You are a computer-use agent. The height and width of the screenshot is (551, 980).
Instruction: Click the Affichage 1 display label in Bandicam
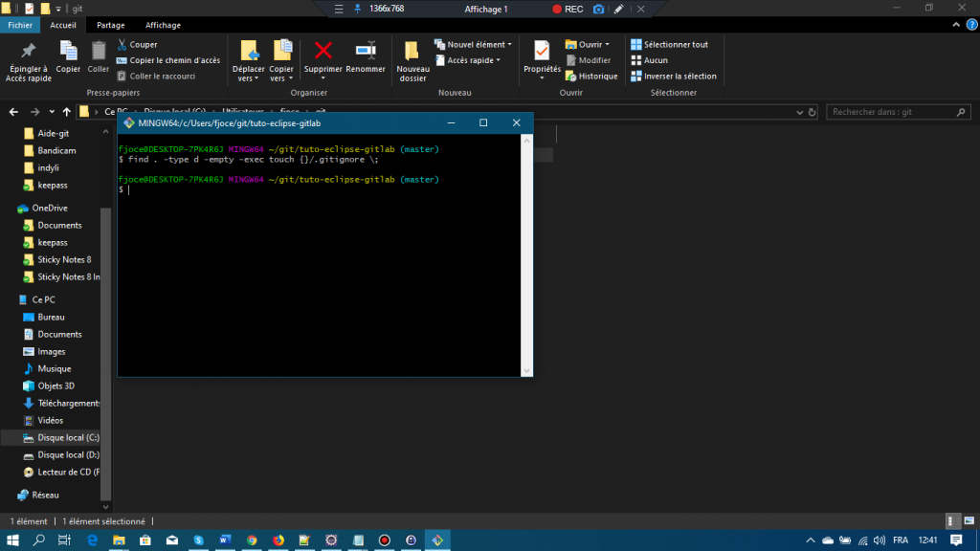click(486, 9)
